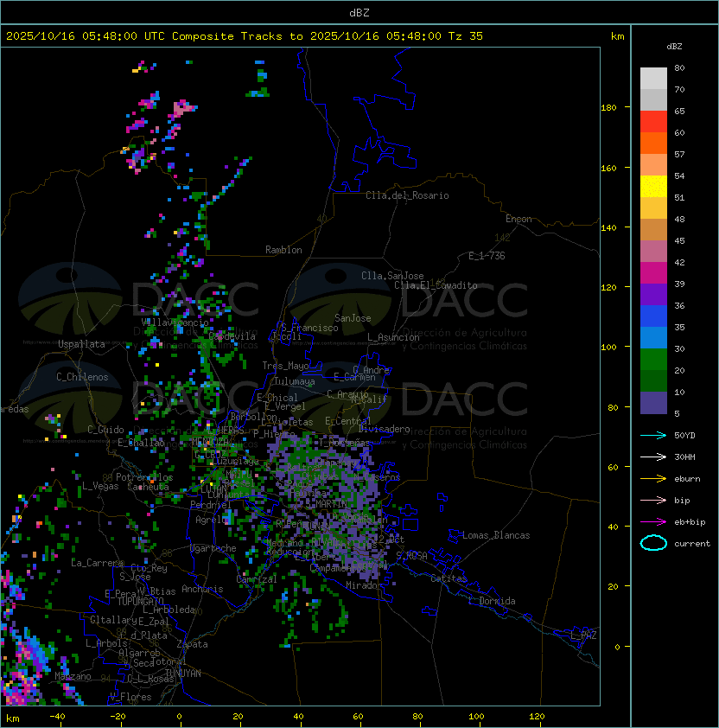Click the 'Agrelo' map label
Screen dimensions: 719x728
211,520
